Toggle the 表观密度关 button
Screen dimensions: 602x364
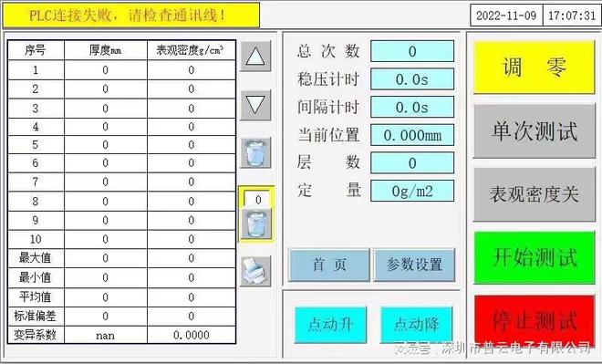point(535,194)
